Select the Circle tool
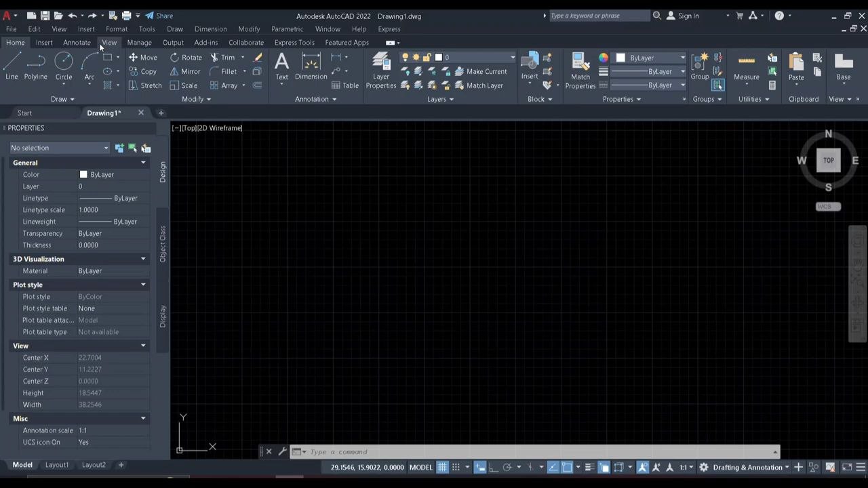Viewport: 868px width, 488px height. (x=64, y=66)
